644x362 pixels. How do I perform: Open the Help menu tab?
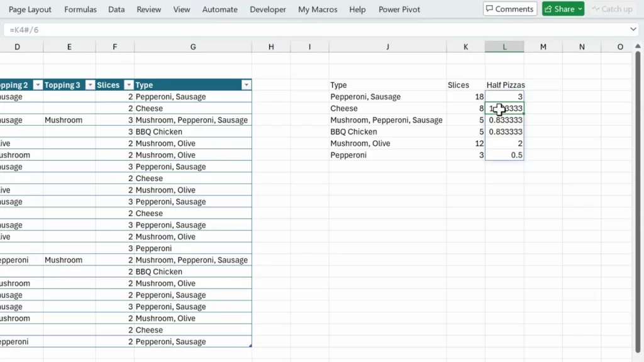click(x=357, y=9)
